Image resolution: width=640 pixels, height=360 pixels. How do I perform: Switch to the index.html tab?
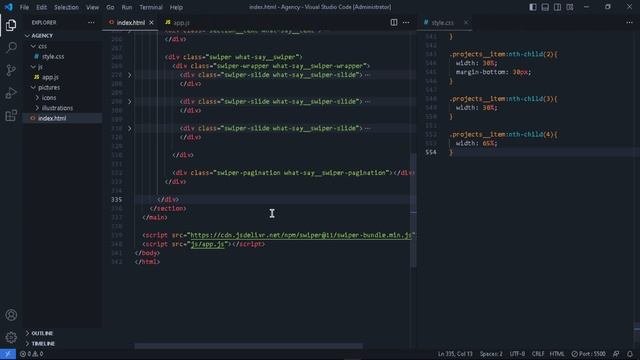[x=131, y=22]
